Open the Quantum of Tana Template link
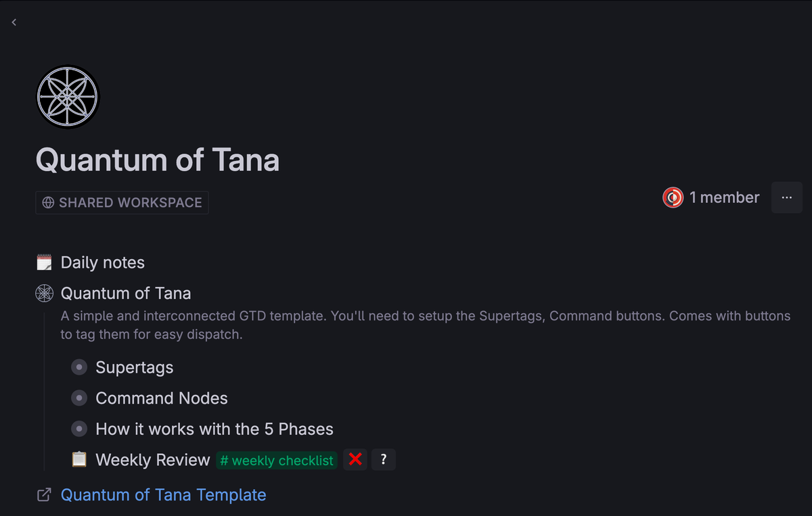The height and width of the screenshot is (516, 812). point(163,495)
